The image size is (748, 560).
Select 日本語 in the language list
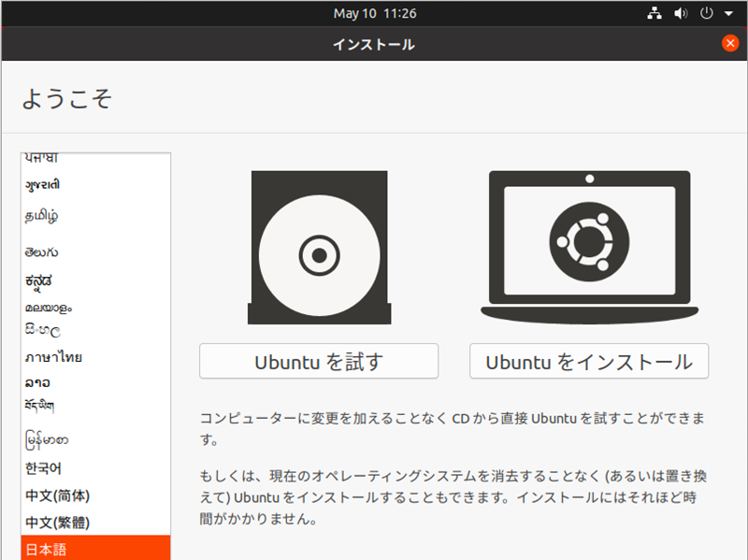click(x=95, y=549)
